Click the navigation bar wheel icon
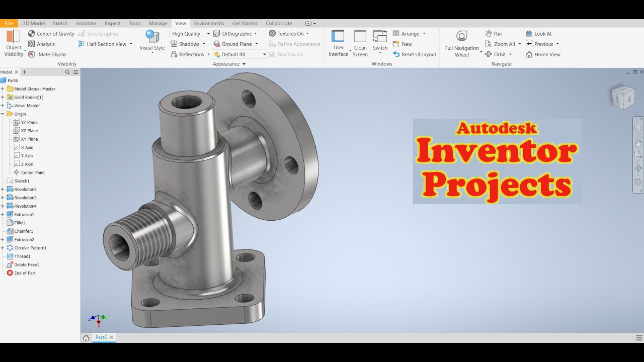644x362 pixels. pyautogui.click(x=638, y=128)
